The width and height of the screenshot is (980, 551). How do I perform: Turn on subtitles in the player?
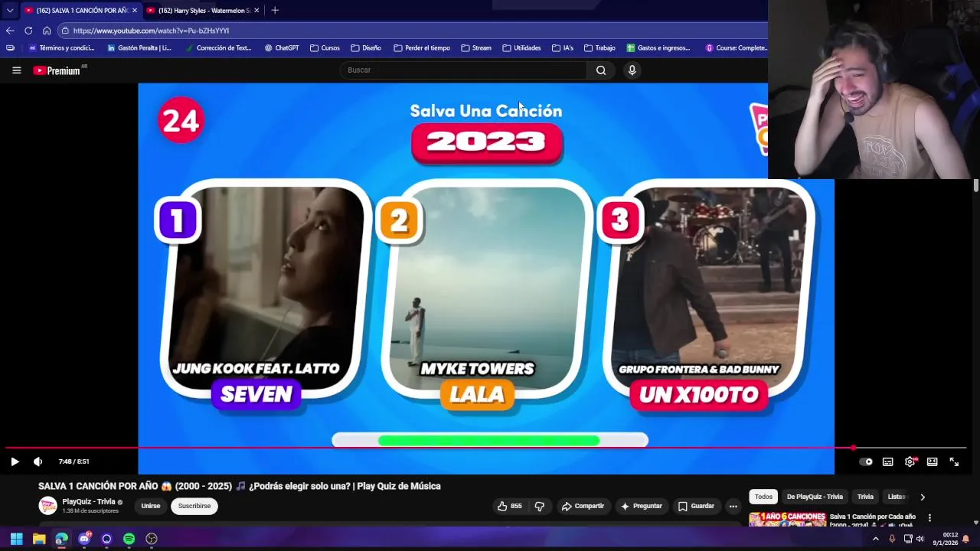coord(887,461)
